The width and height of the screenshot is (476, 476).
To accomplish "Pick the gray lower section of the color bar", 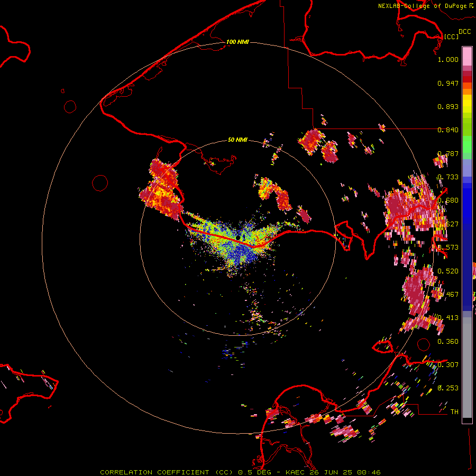I will [467, 368].
